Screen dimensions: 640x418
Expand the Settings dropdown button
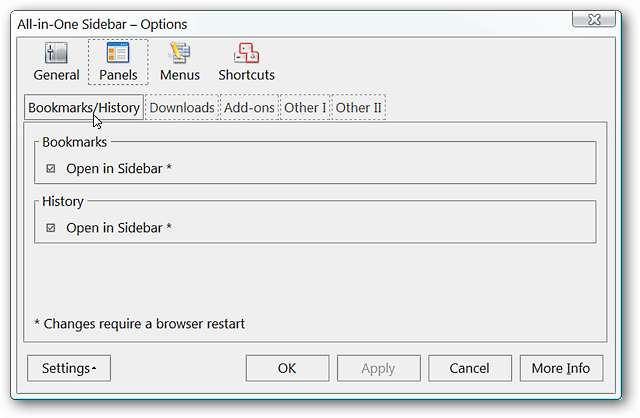click(69, 368)
